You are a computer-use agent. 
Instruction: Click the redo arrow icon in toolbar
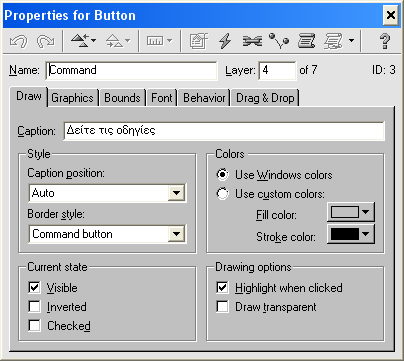click(x=46, y=41)
